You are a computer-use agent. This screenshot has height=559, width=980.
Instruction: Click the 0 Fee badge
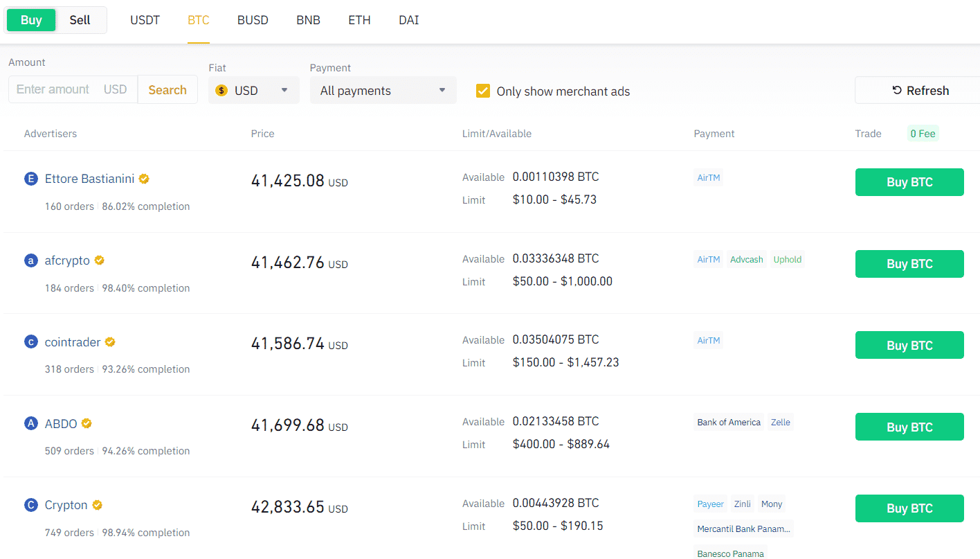923,134
